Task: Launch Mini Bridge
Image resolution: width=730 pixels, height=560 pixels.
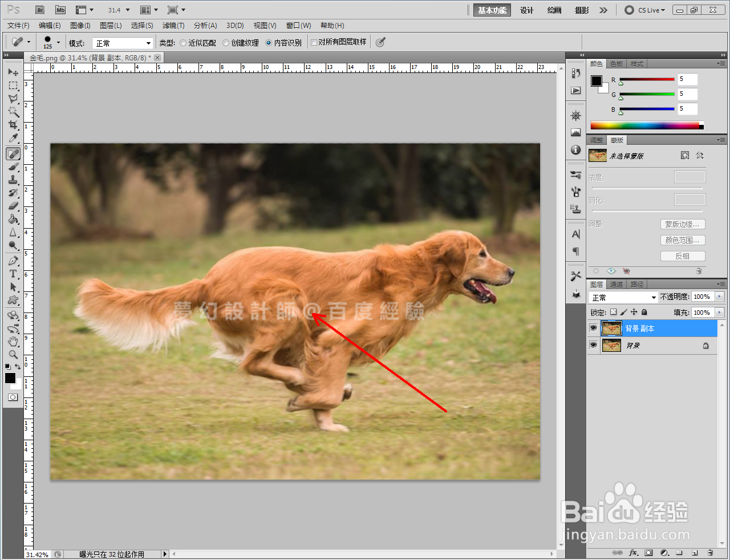Action: point(60,10)
